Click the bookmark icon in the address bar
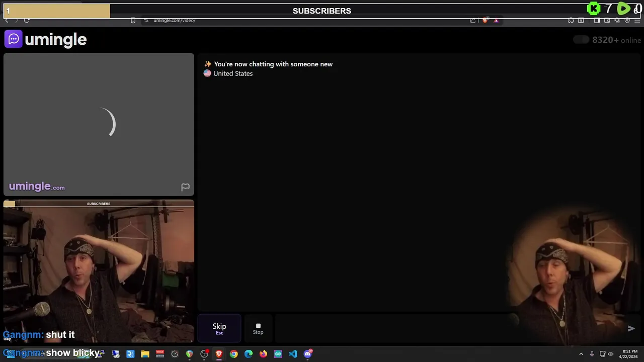Viewport: 644px width, 362px height. pyautogui.click(x=133, y=20)
